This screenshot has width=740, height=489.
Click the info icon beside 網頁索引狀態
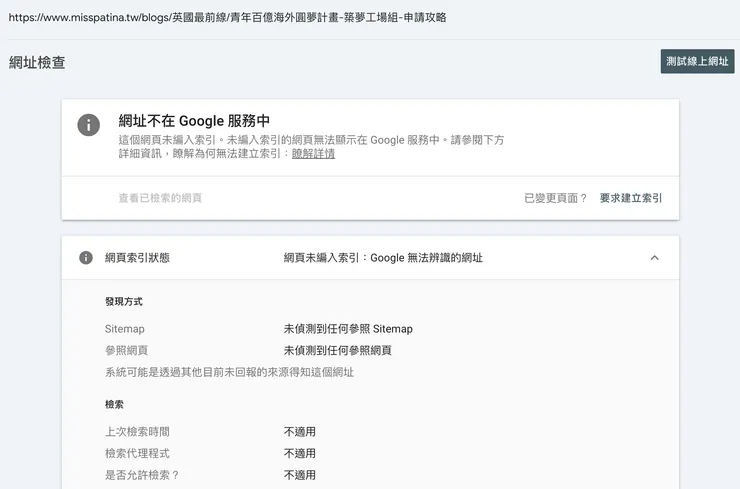(86, 258)
